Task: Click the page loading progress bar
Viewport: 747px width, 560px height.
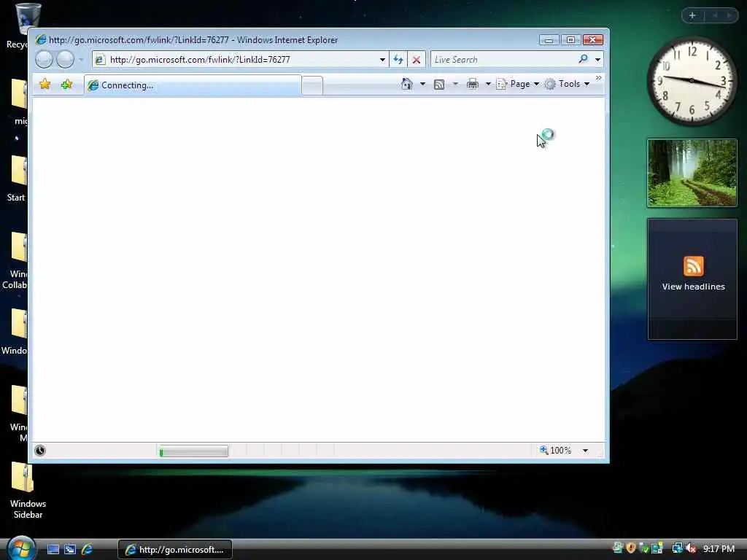Action: [193, 451]
